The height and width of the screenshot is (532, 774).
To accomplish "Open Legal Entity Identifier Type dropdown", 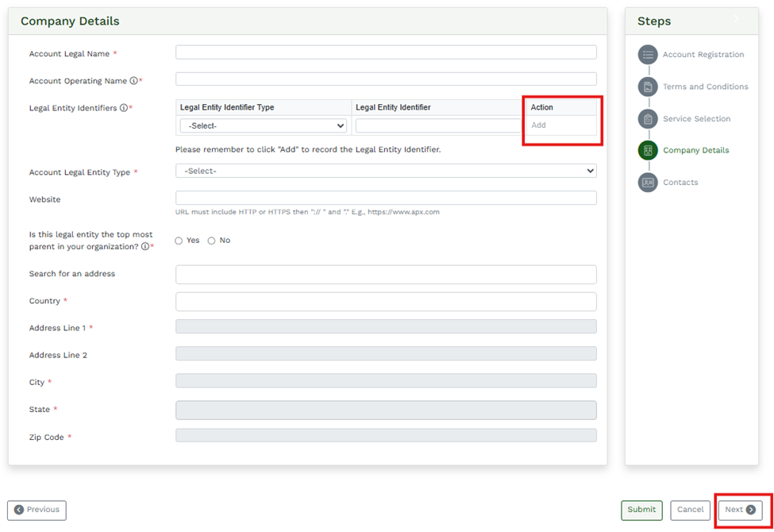I will click(x=263, y=126).
